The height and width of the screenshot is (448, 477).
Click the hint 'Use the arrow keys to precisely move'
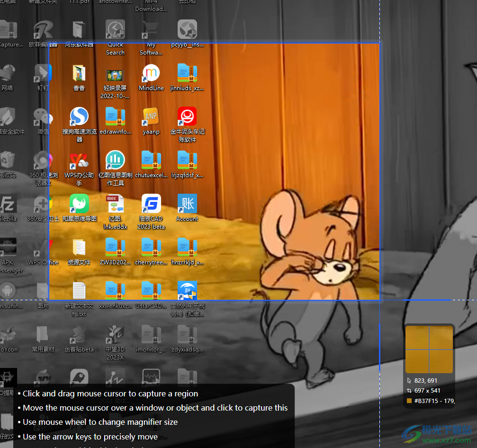(x=90, y=437)
